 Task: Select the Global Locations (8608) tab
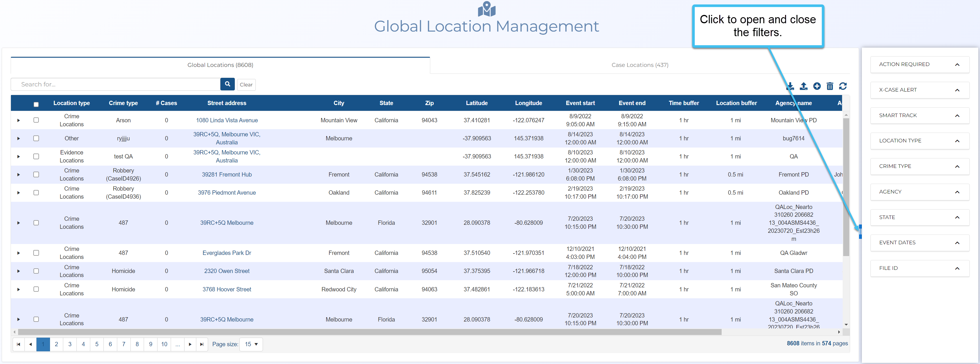[x=220, y=65]
